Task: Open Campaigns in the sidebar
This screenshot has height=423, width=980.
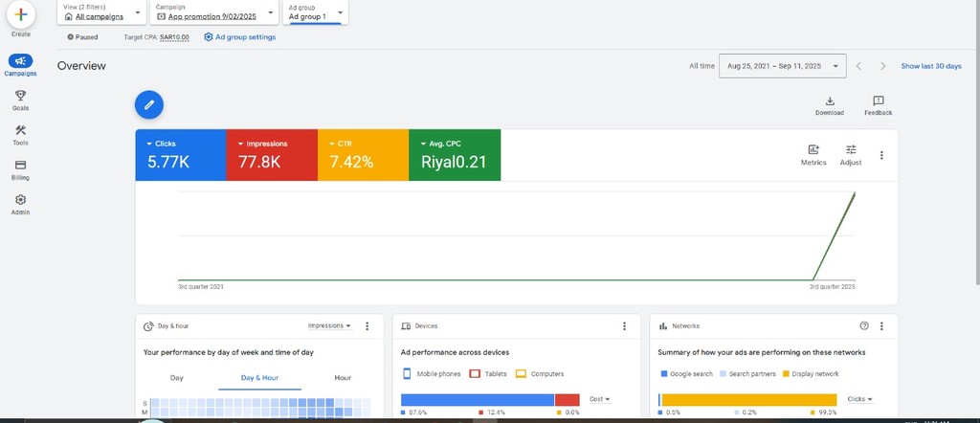Action: tap(20, 61)
